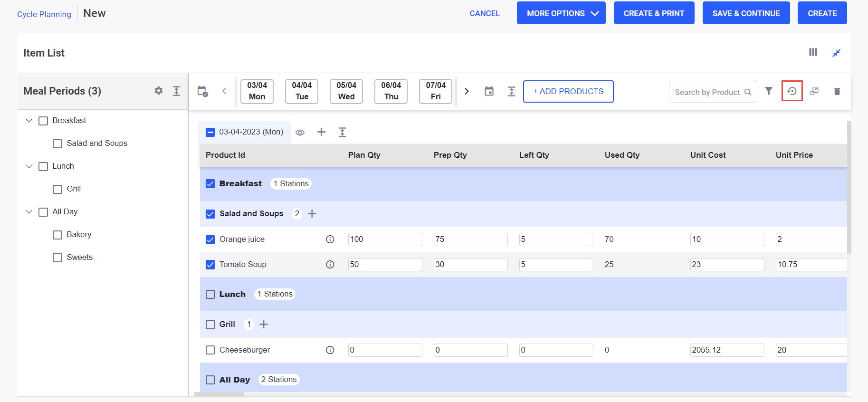Toggle the 03-04-2023 (Mon) date checkbox
This screenshot has height=402, width=868.
pos(210,132)
